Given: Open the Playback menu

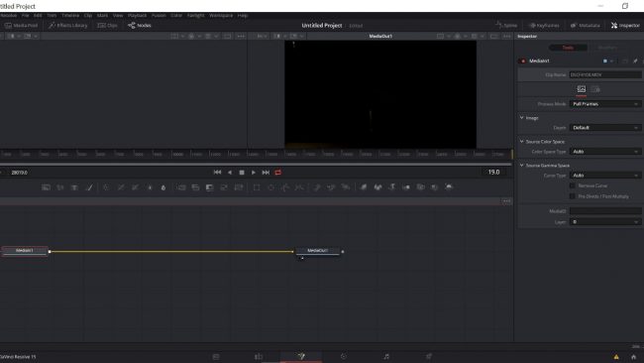Looking at the screenshot, I should 137,15.
